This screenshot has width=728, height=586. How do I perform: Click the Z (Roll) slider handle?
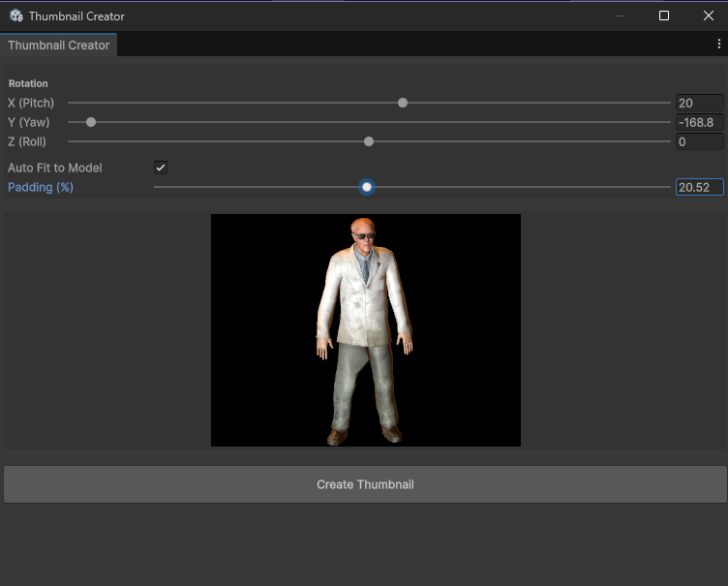(369, 141)
